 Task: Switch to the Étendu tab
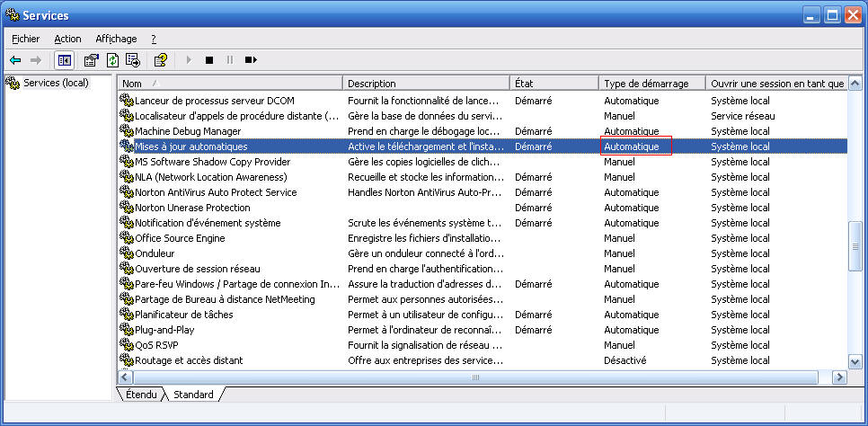141,395
